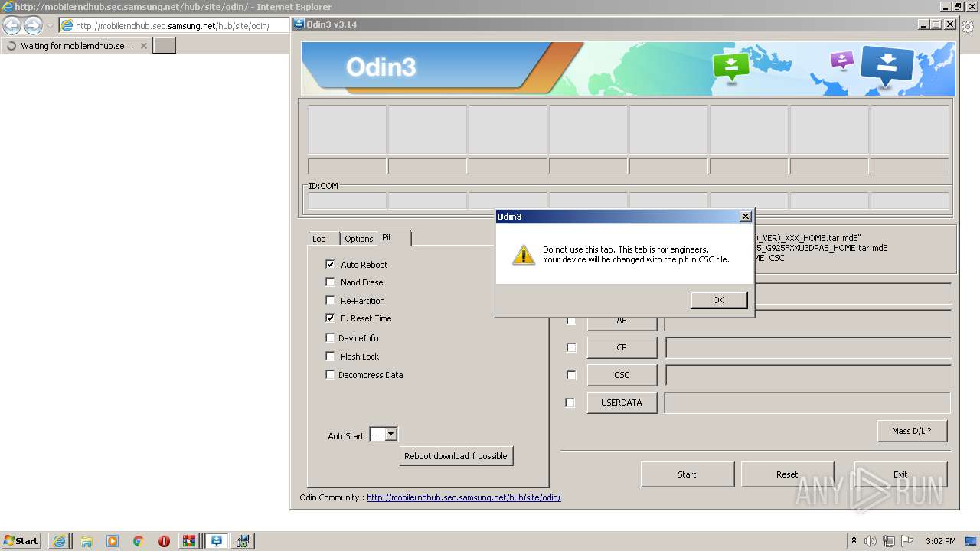980x551 pixels.
Task: Launch Windows Media Player from taskbar
Action: [113, 541]
